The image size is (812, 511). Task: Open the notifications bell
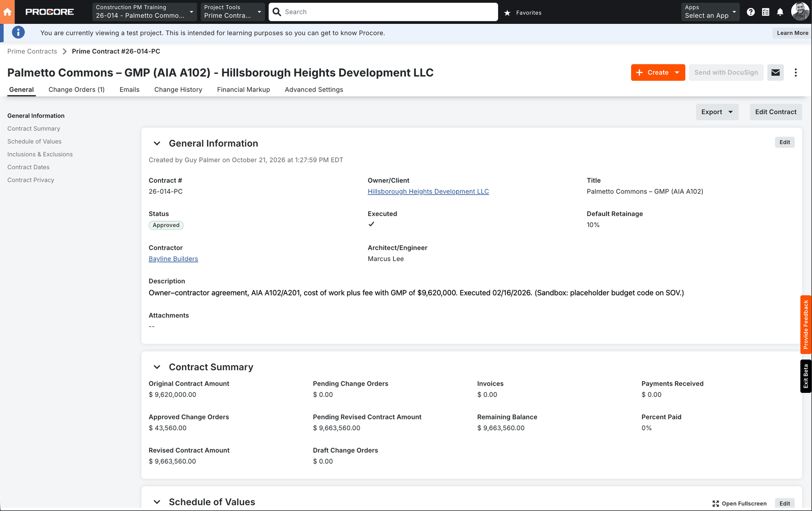click(780, 12)
